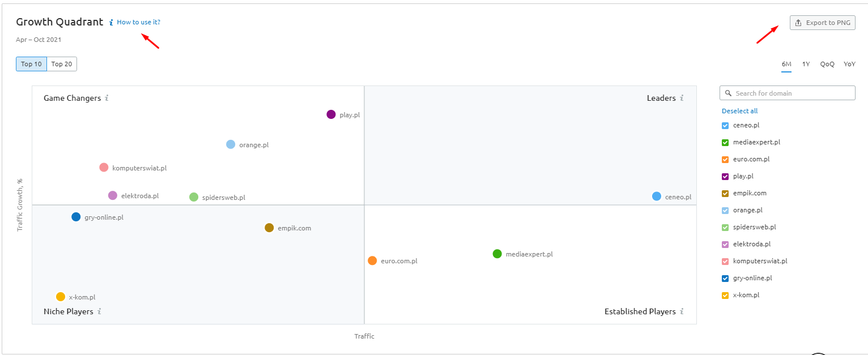The height and width of the screenshot is (355, 868).
Task: Click the Game Changers info icon
Action: [x=107, y=98]
